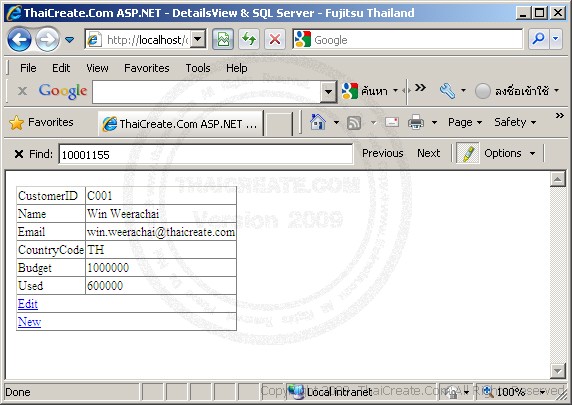Viewport: 572px width, 405px height.
Task: Expand the command bar overflow chevron
Action: click(560, 116)
